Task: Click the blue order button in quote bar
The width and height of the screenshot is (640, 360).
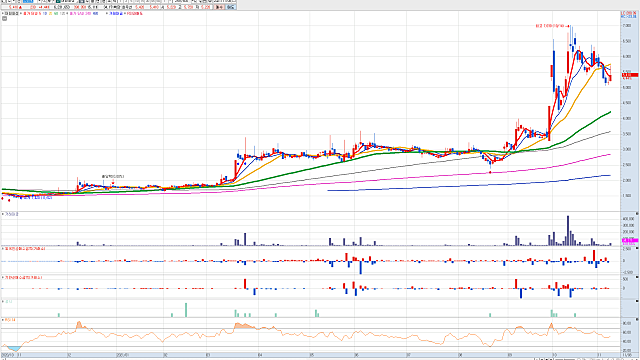Action: click(x=231, y=7)
